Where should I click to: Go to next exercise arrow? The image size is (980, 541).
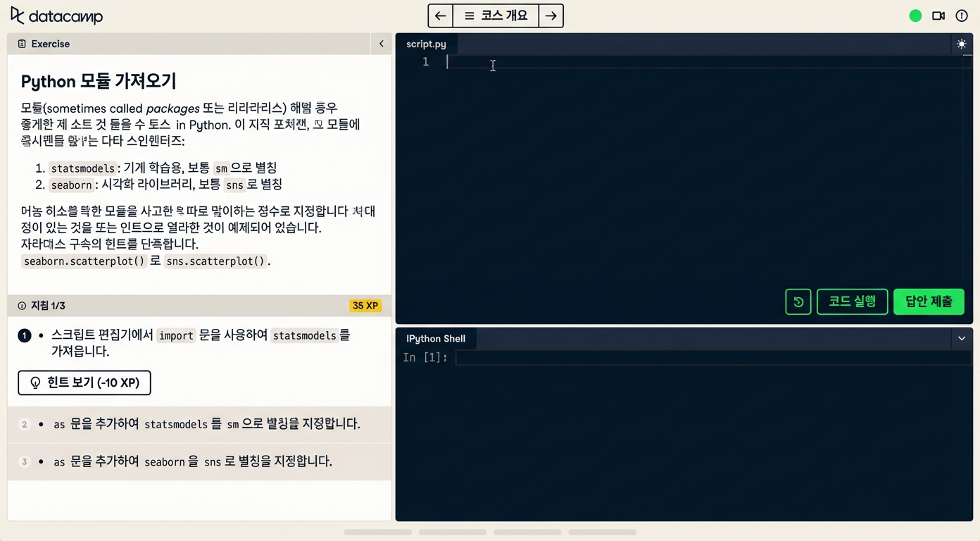click(551, 15)
